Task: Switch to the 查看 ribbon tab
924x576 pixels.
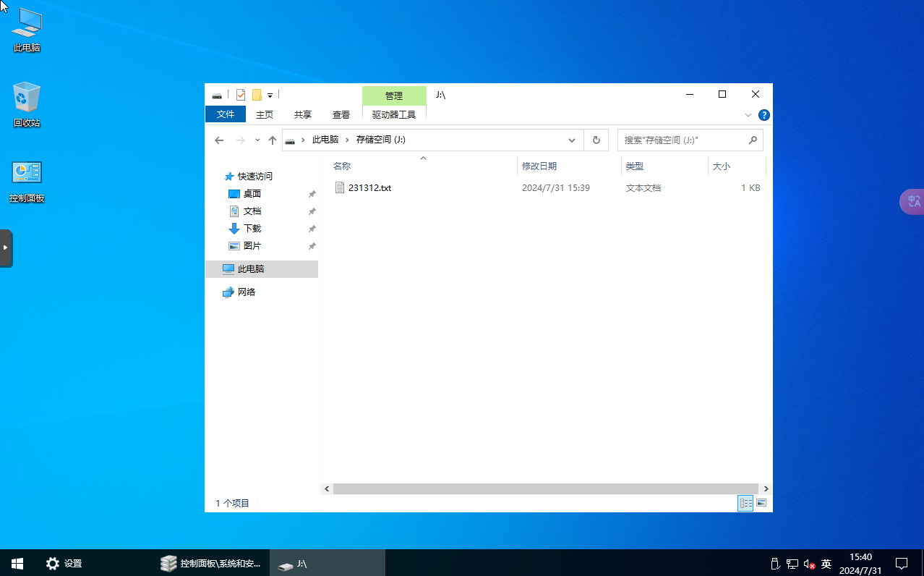Action: pyautogui.click(x=341, y=114)
